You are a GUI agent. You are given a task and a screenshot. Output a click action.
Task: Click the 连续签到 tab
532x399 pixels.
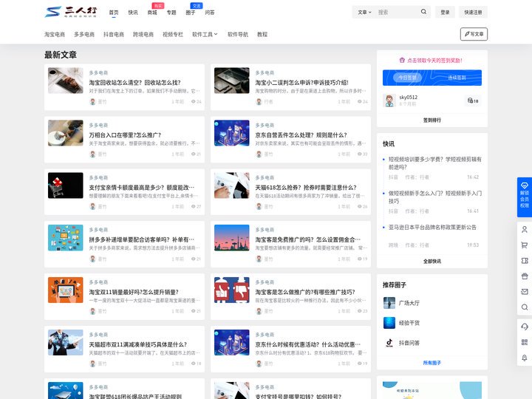[x=457, y=78]
